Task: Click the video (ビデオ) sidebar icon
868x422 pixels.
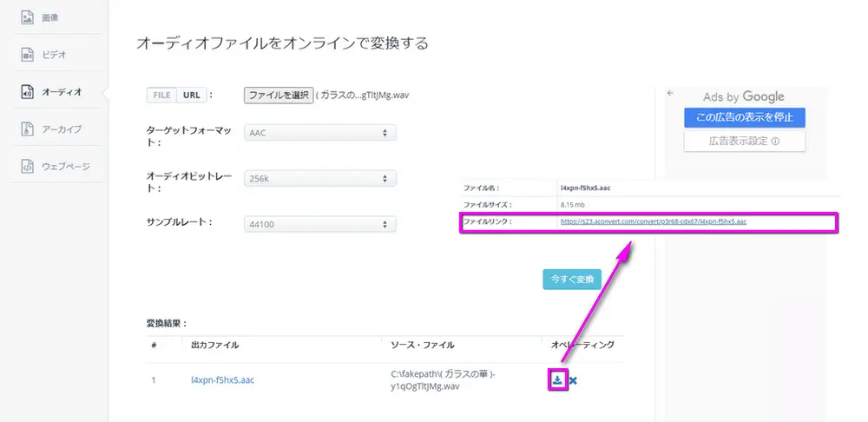Action: click(27, 54)
